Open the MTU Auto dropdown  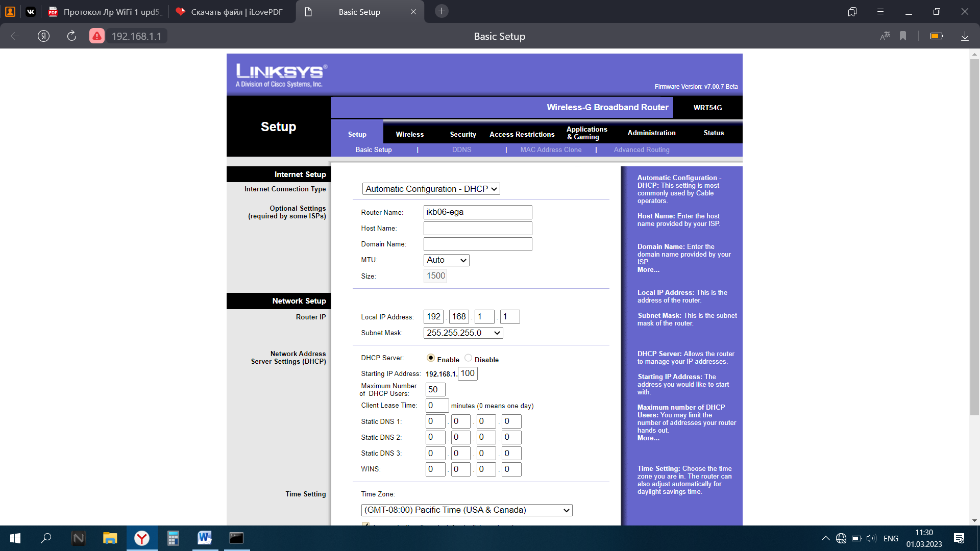447,260
